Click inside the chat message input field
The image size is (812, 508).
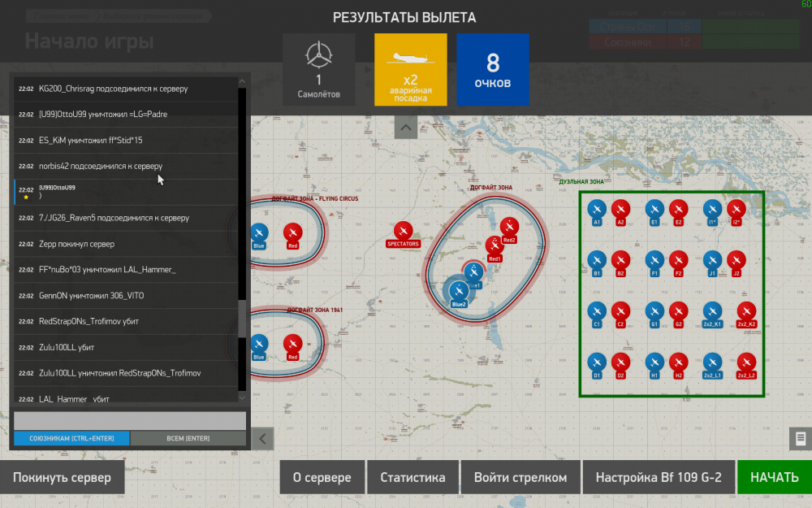click(x=130, y=420)
